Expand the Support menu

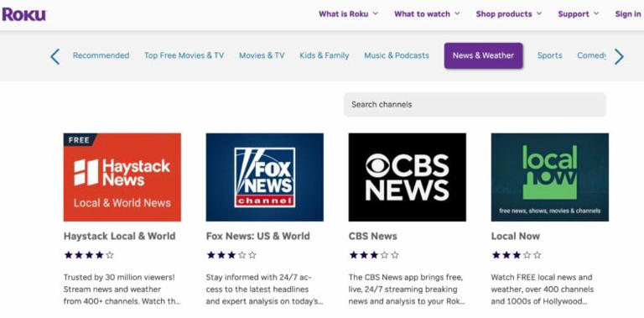coord(579,14)
